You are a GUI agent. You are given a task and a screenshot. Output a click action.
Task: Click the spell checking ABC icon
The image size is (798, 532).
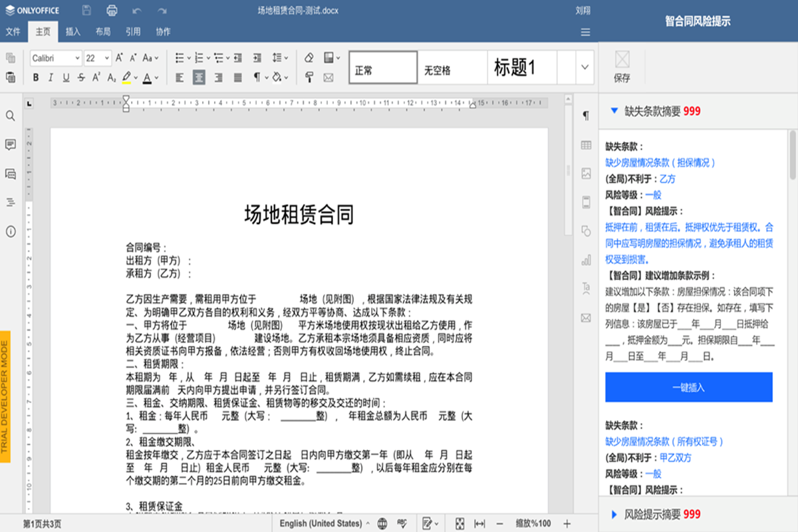(401, 523)
